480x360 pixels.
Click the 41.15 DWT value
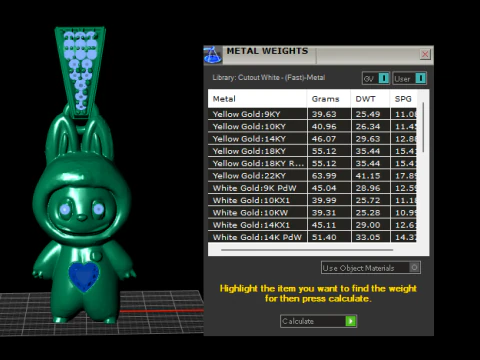click(368, 176)
